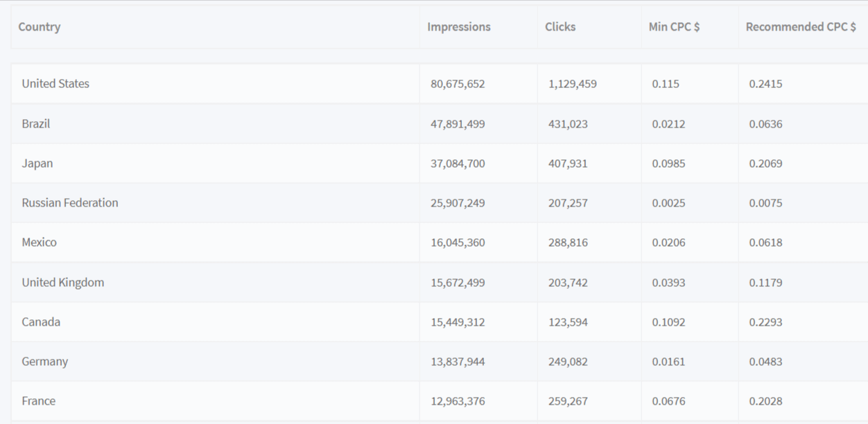
Task: Select the Japan row
Action: tap(440, 164)
